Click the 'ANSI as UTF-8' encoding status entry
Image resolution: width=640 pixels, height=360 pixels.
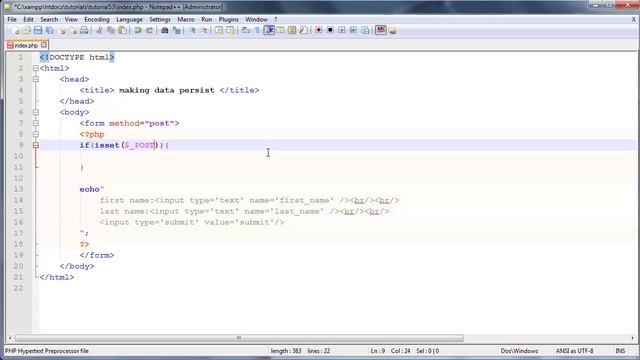[x=574, y=351]
